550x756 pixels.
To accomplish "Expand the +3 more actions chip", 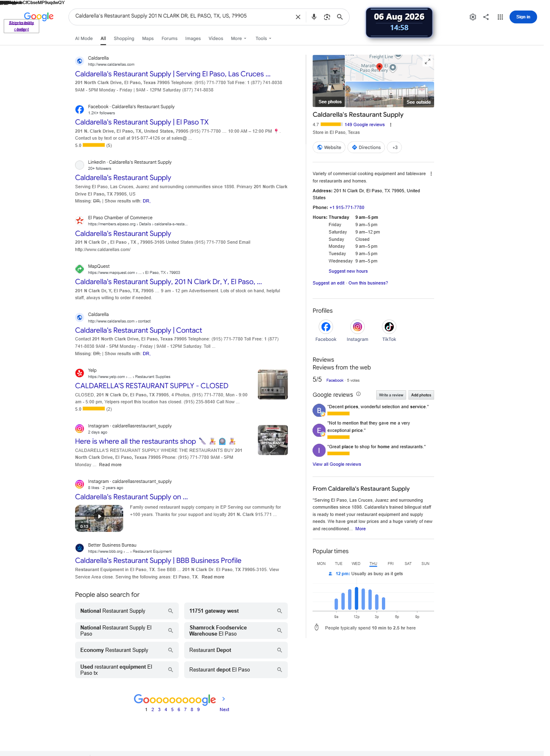I will click(395, 148).
